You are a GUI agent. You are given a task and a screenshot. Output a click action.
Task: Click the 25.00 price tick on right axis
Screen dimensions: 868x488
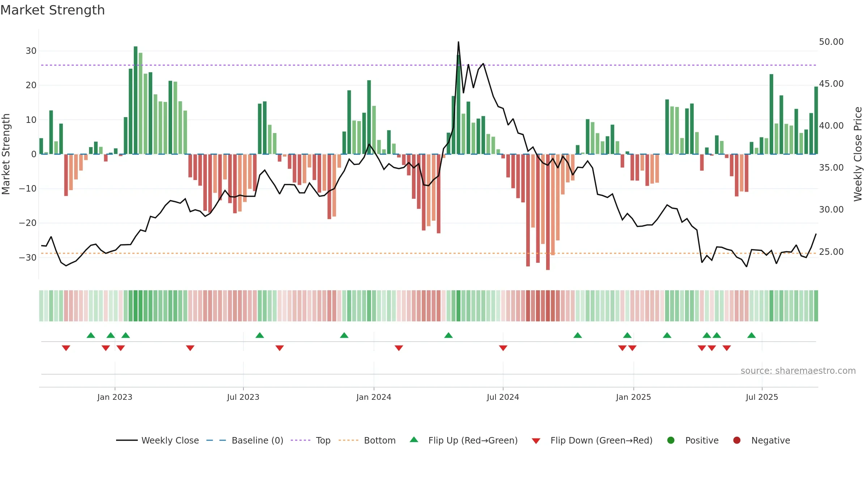click(x=831, y=252)
